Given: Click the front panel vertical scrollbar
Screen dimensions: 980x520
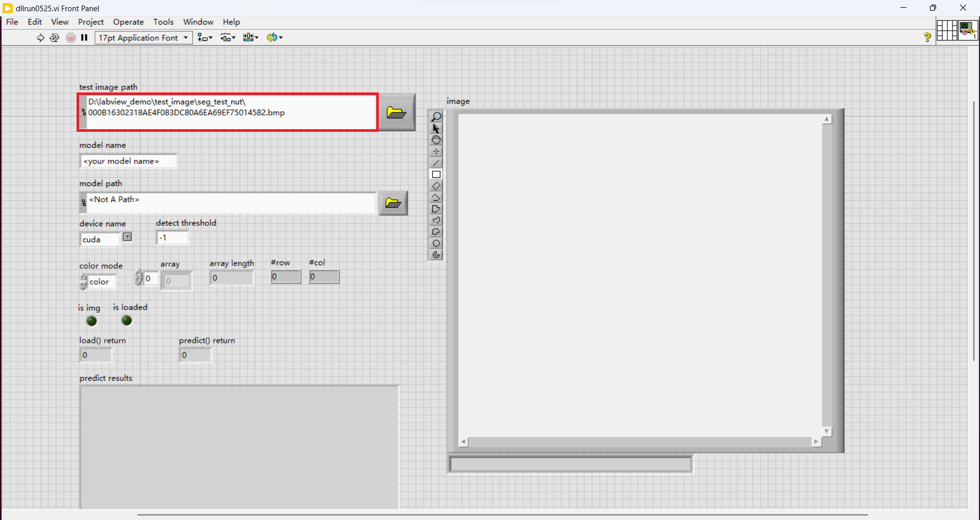Looking at the screenshot, I should (974, 231).
